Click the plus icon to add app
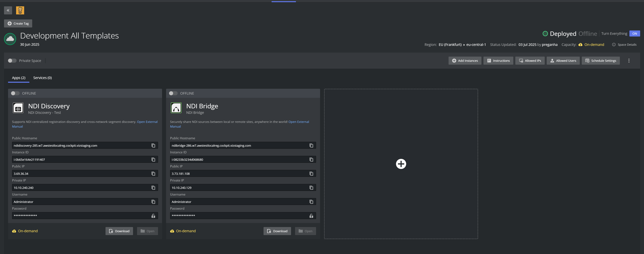This screenshot has width=644, height=254. pos(401,164)
